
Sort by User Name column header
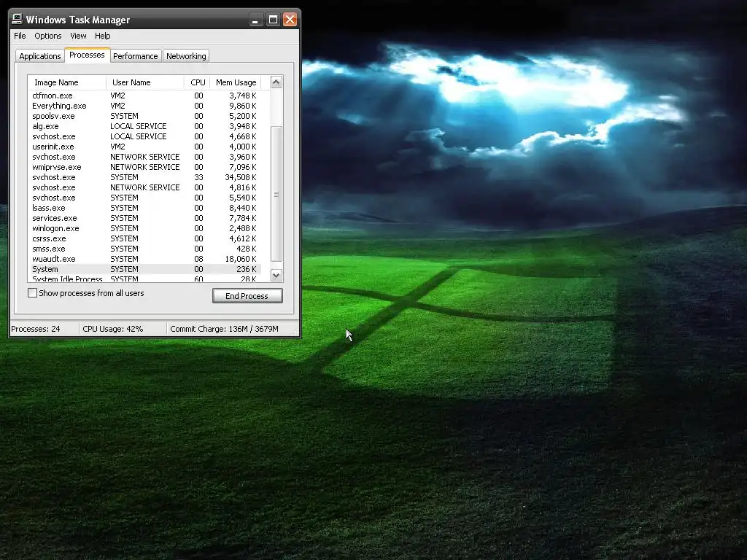[x=145, y=82]
